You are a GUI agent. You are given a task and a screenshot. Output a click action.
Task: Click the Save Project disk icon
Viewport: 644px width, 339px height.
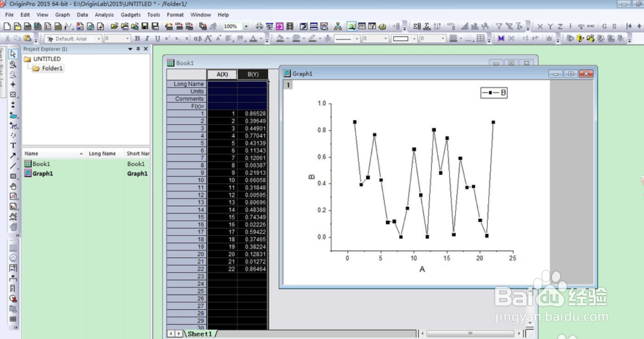pos(145,26)
